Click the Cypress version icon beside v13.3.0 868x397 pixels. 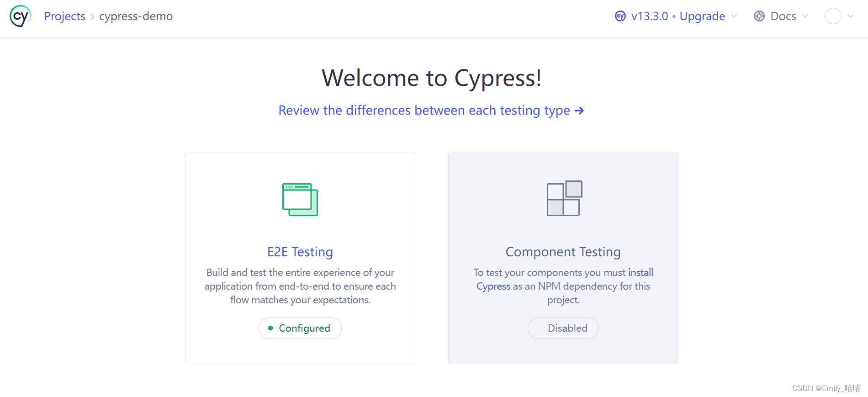620,16
